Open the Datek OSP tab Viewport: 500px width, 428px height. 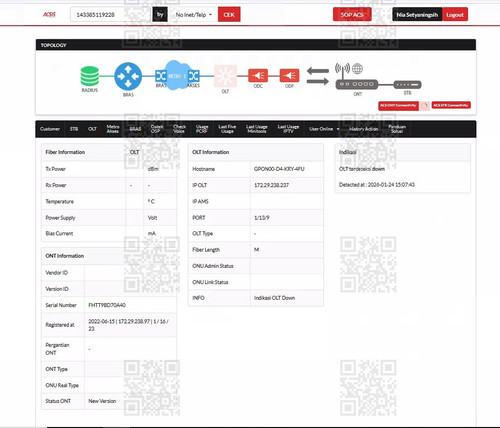point(157,129)
